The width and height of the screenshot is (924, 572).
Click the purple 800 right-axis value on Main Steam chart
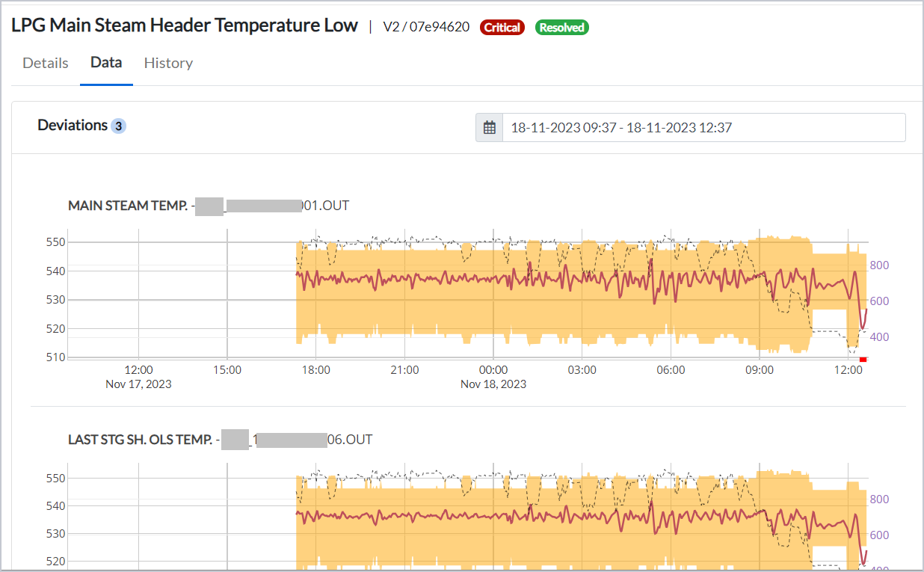coord(879,265)
